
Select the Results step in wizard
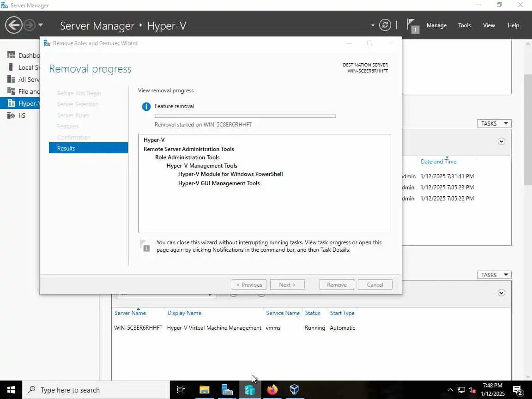pyautogui.click(x=88, y=148)
